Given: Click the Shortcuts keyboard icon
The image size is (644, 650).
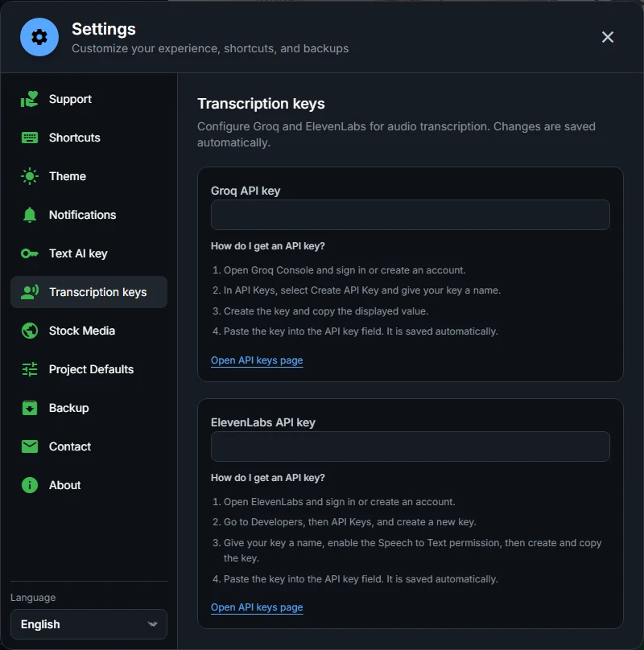Looking at the screenshot, I should 30,138.
